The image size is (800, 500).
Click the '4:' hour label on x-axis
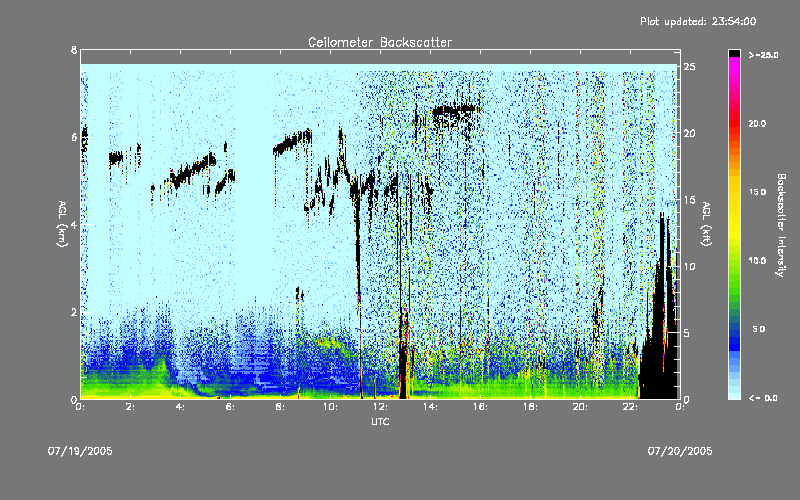coord(181,407)
